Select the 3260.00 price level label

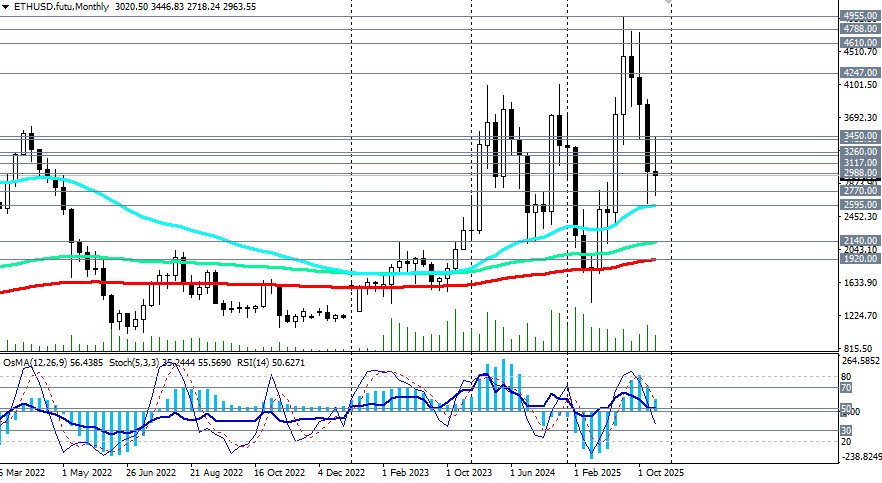point(860,151)
